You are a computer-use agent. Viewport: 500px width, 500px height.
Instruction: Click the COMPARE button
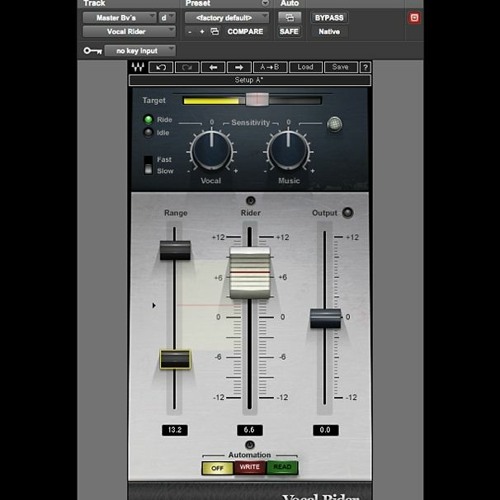click(x=245, y=32)
